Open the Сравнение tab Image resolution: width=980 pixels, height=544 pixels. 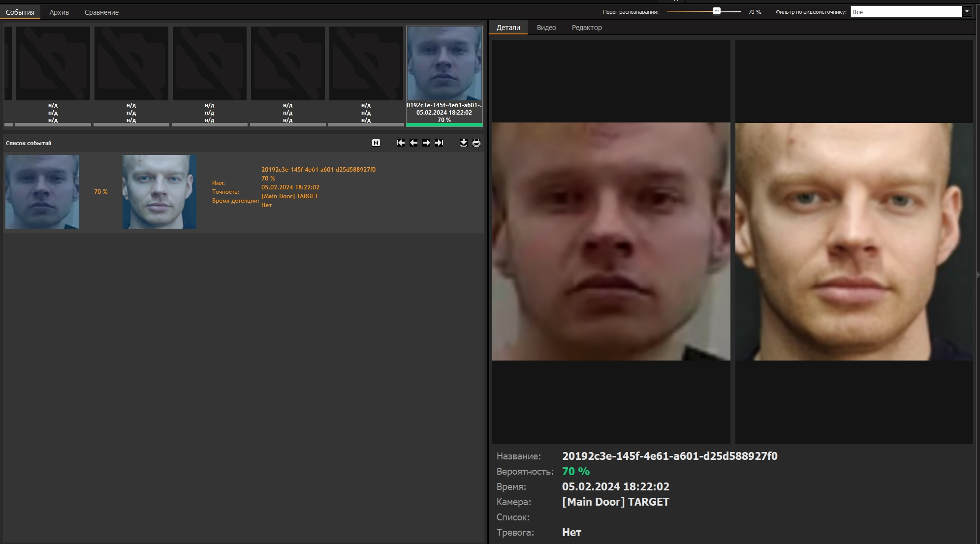pos(101,12)
